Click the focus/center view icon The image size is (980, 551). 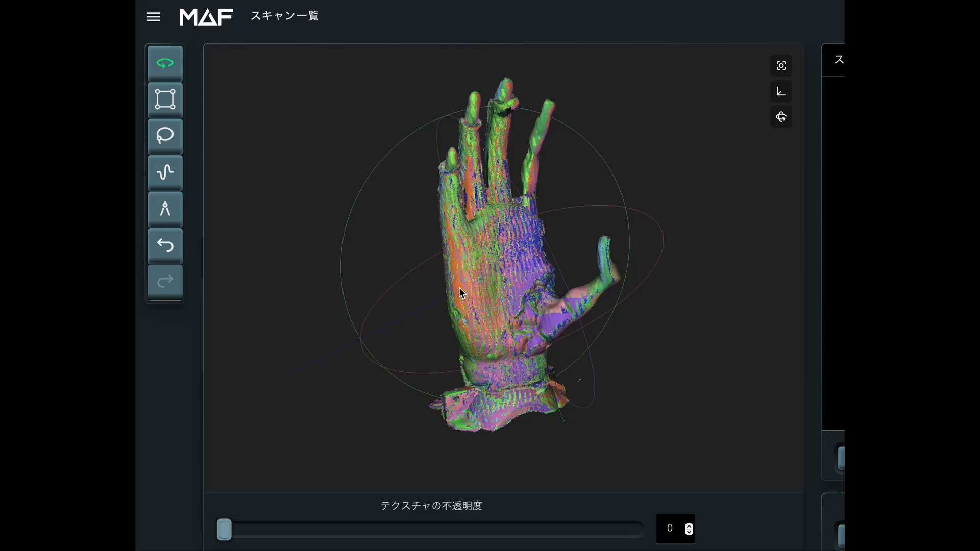[x=781, y=66]
